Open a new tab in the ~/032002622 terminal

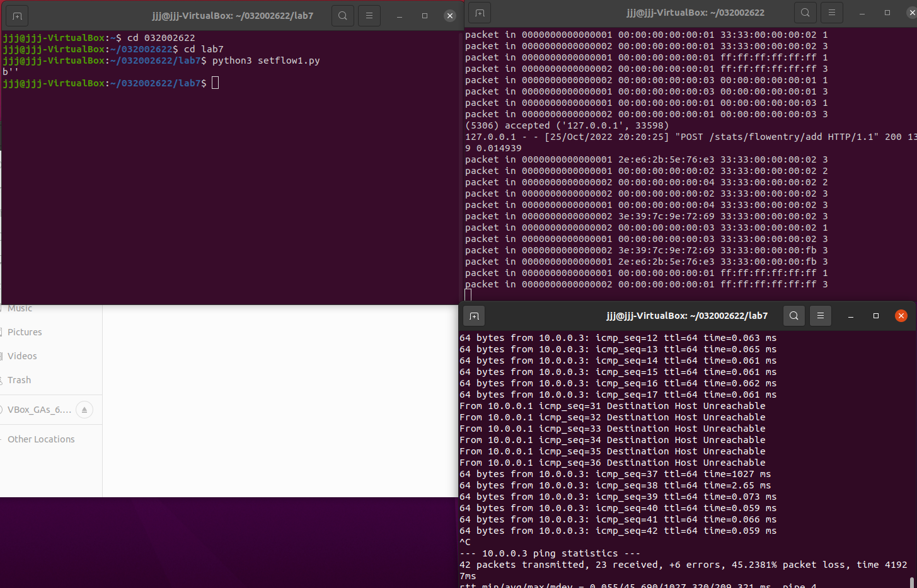pos(480,13)
